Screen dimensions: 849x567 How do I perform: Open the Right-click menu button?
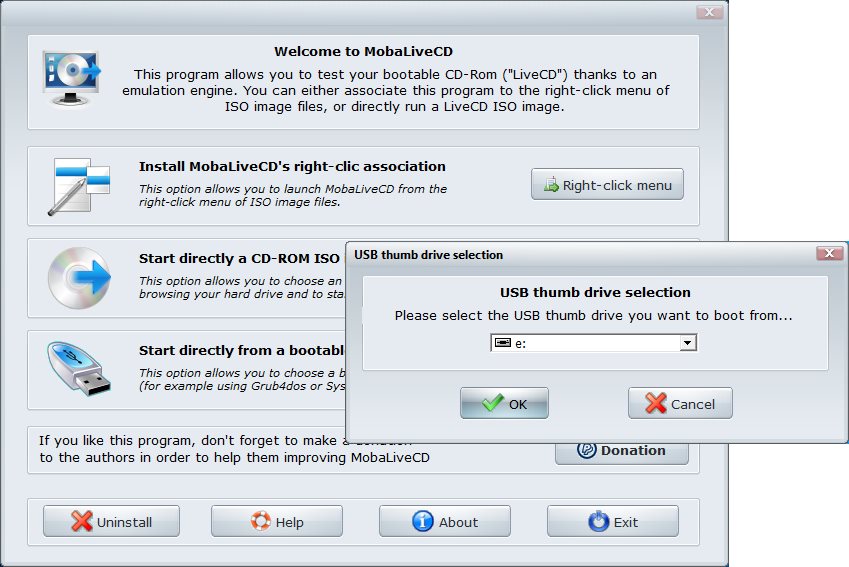(607, 185)
